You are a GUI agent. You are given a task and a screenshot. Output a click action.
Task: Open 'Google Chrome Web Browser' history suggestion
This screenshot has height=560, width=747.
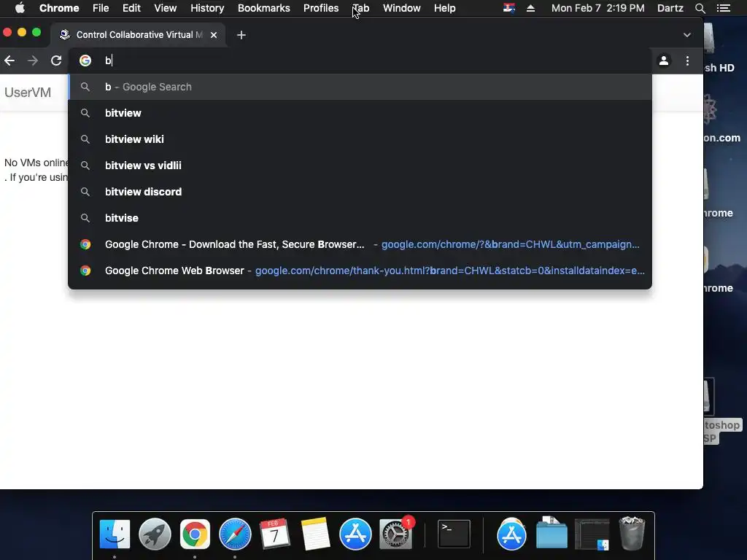click(x=360, y=271)
